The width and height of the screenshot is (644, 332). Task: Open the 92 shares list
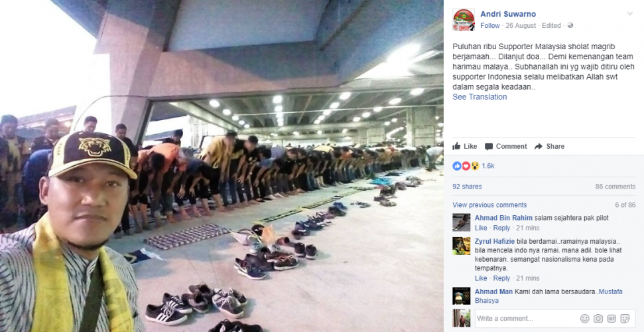pos(467,187)
